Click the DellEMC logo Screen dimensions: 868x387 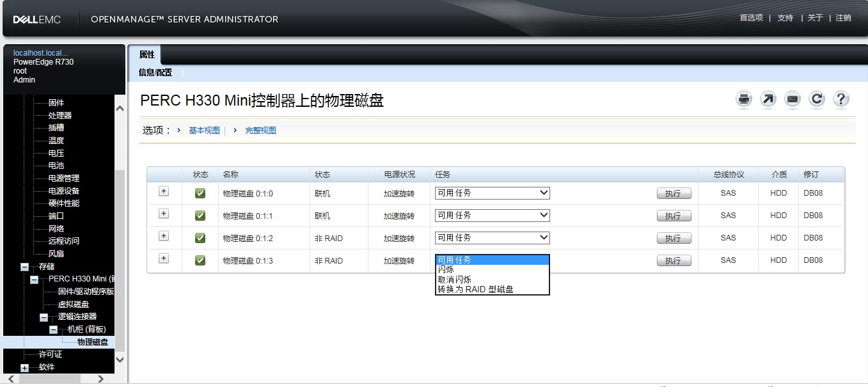[x=36, y=19]
